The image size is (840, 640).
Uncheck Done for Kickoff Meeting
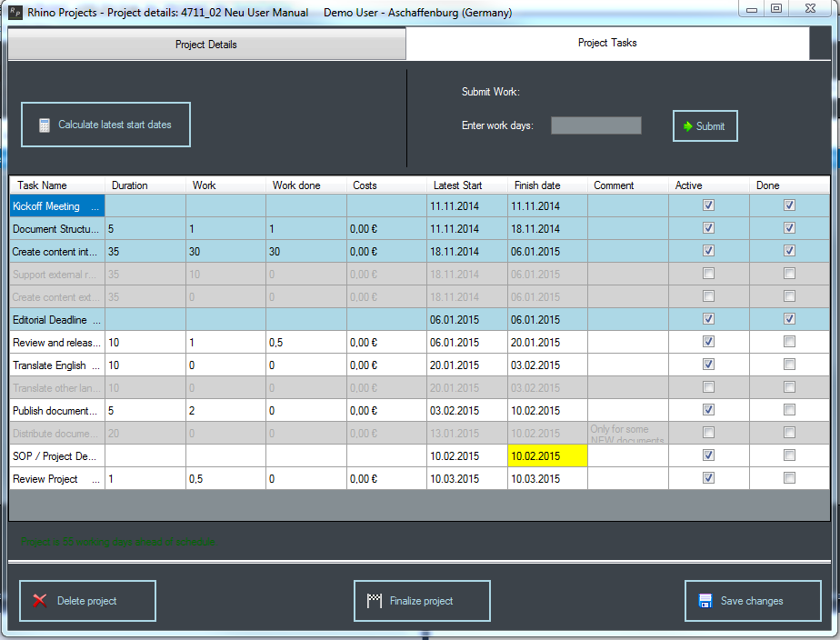[789, 205]
